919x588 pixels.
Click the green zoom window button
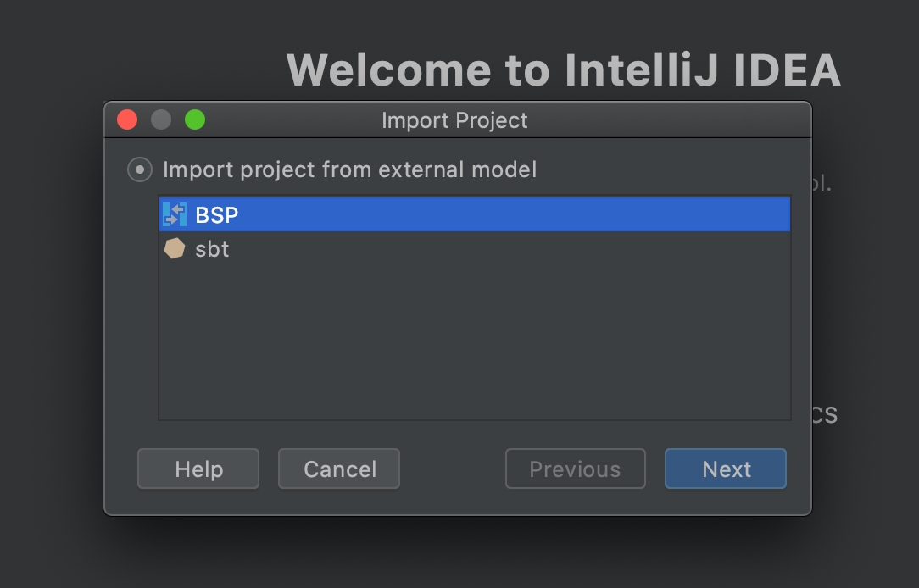point(195,119)
